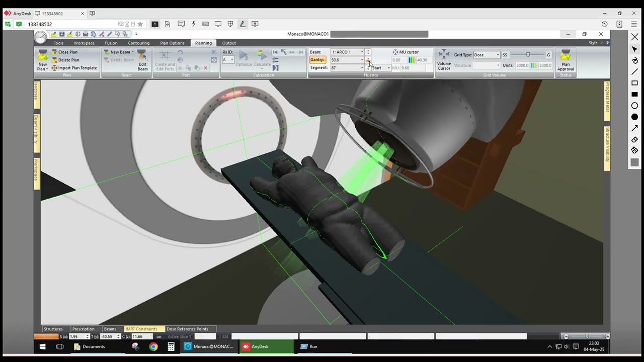Add address to AnyDesk favorites star
Screen dimensions: 644x362
click(140, 24)
